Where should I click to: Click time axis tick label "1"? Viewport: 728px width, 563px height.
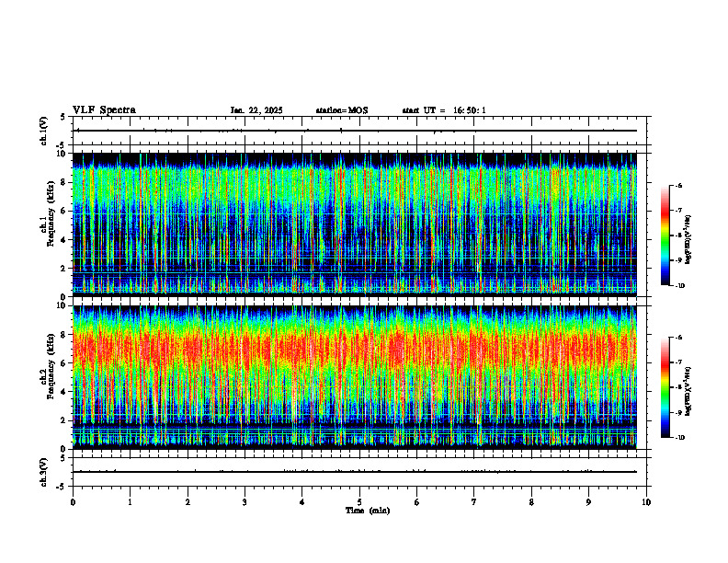coord(130,502)
